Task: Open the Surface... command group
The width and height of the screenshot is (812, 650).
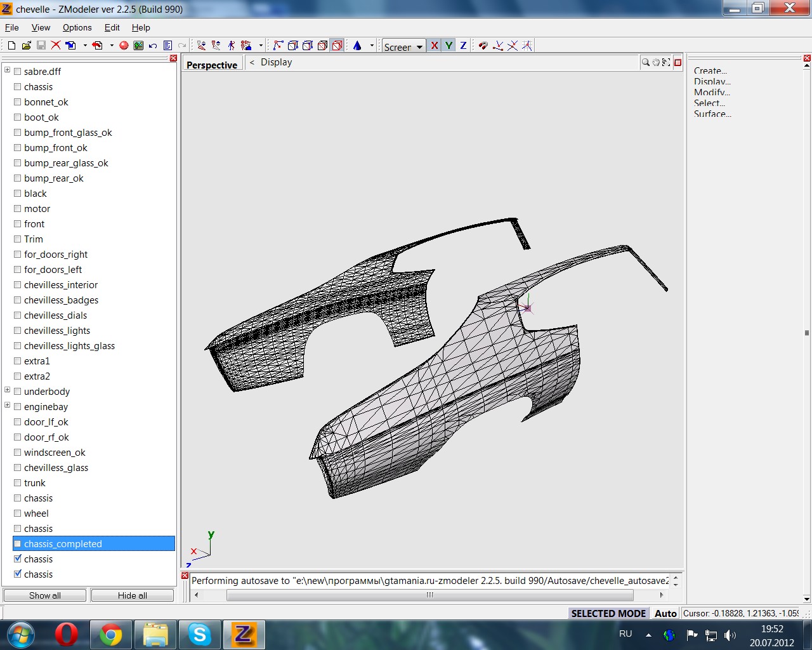Action: tap(712, 114)
